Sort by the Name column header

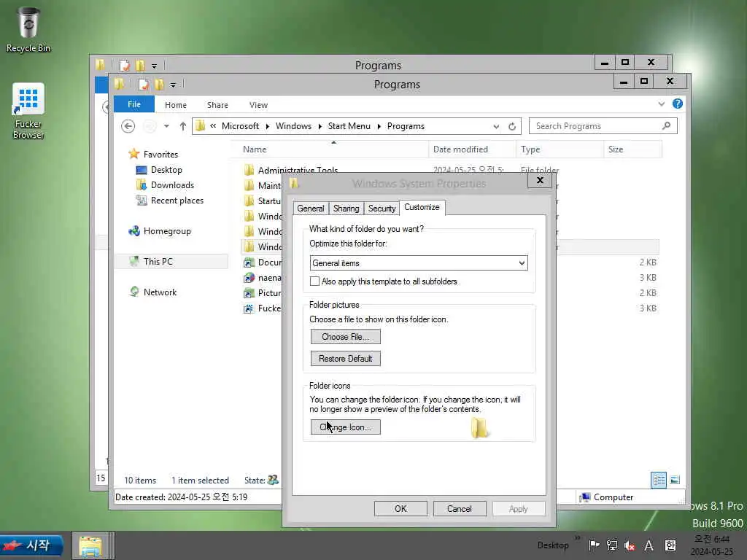click(x=330, y=149)
